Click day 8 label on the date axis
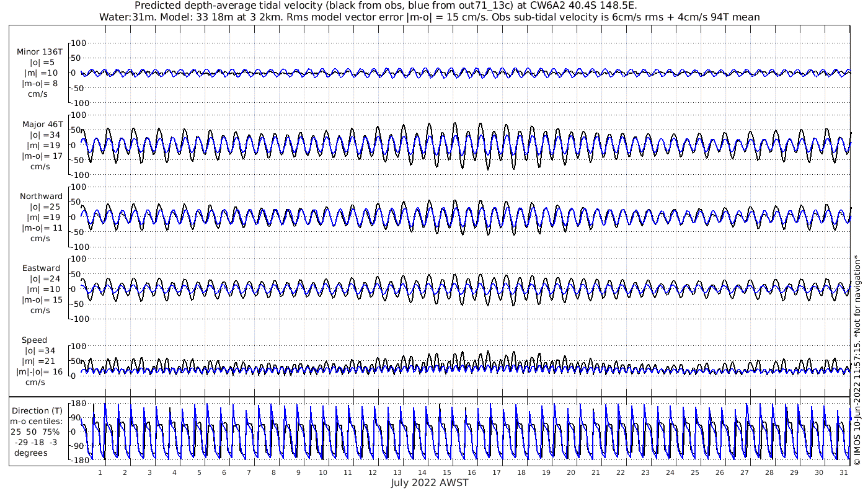The height and width of the screenshot is (496, 868). click(273, 472)
